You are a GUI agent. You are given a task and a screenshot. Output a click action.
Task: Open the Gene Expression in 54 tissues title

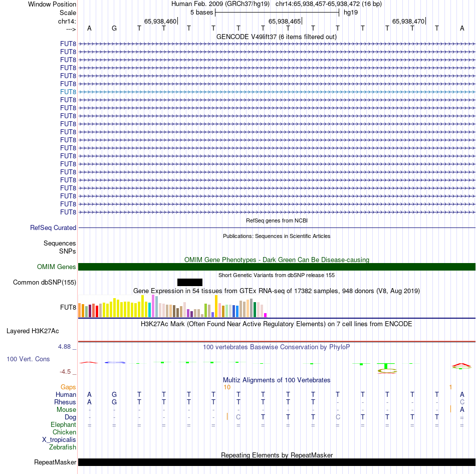click(x=277, y=291)
